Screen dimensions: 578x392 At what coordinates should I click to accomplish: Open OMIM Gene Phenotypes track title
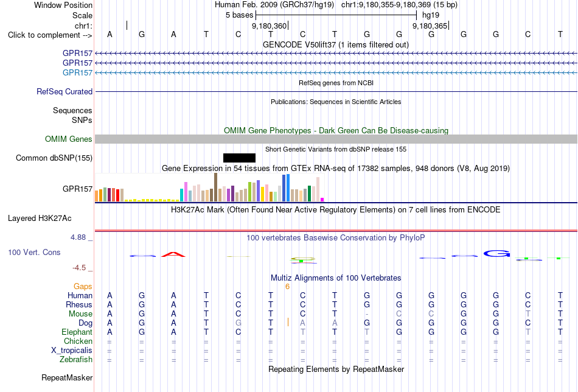tap(336, 130)
